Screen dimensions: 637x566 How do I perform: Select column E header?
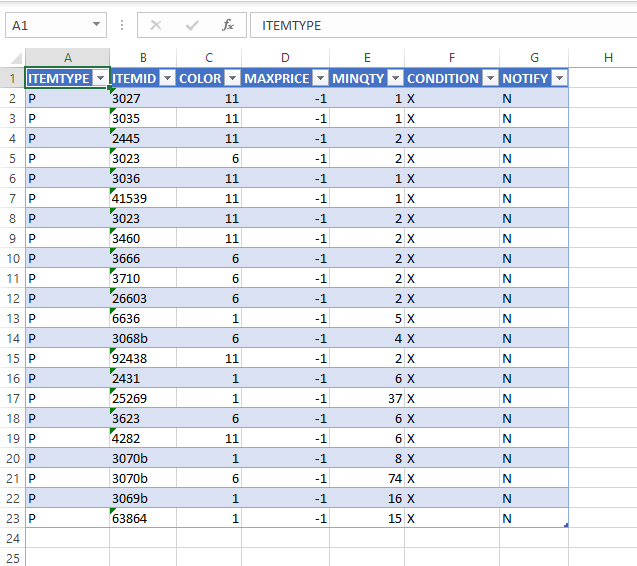(x=367, y=58)
